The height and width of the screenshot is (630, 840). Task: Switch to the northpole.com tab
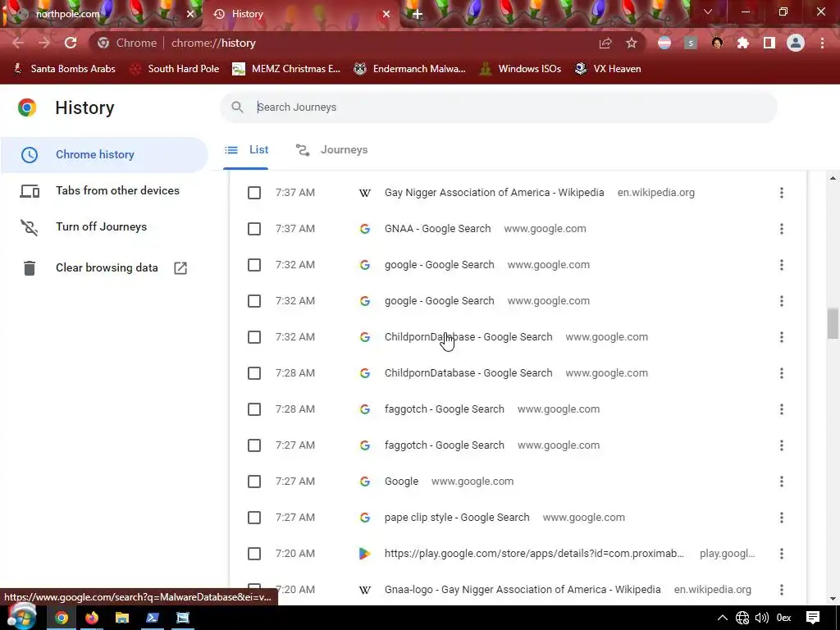(102, 15)
